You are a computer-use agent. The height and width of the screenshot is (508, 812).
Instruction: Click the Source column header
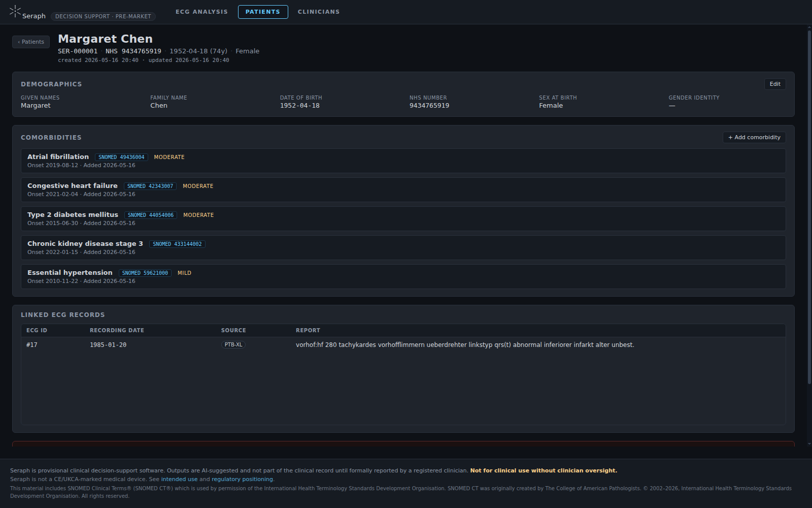pos(233,330)
